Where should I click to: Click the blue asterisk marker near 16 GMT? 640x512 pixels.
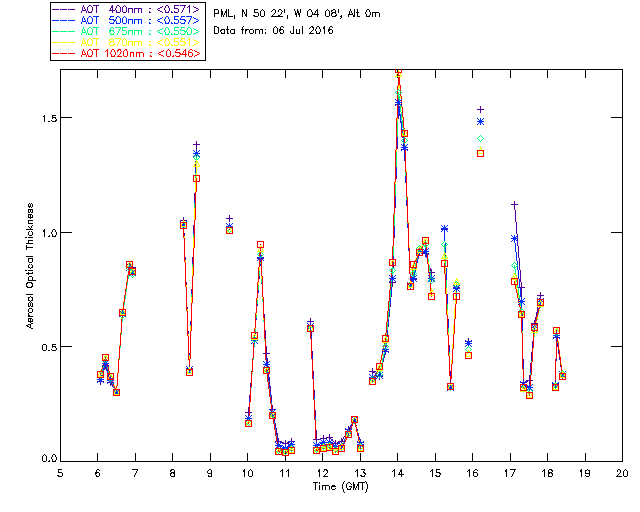(481, 121)
